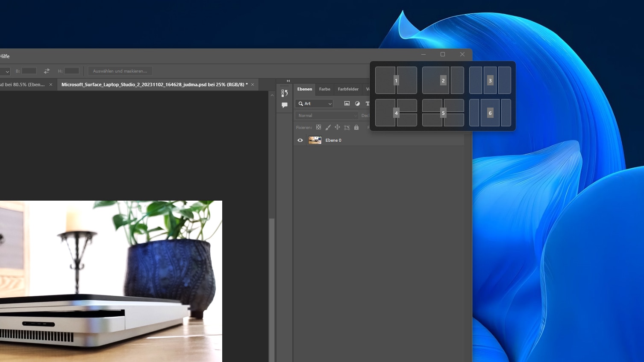Image resolution: width=644 pixels, height=362 pixels.
Task: Open the Comments panel speech bubble icon
Action: [x=285, y=105]
